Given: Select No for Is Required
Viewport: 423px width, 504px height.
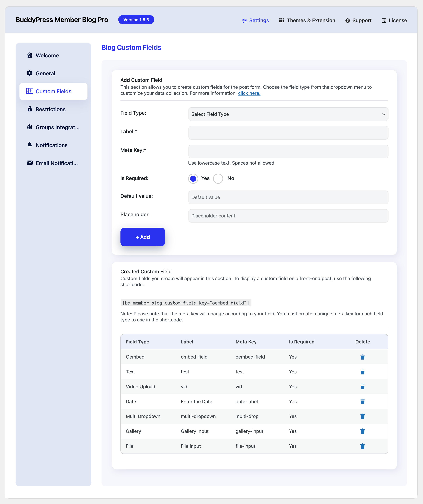Looking at the screenshot, I should tap(218, 178).
